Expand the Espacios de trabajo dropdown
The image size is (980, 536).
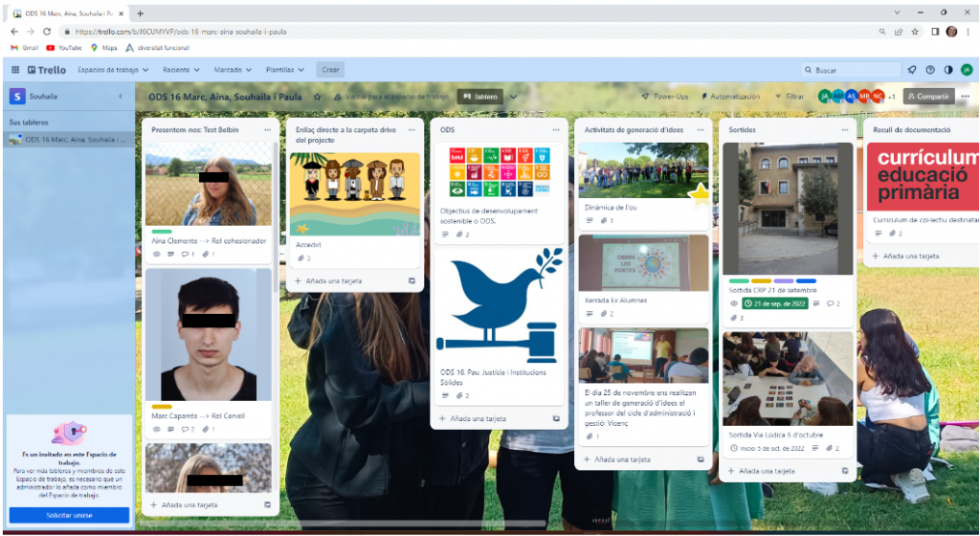point(110,70)
